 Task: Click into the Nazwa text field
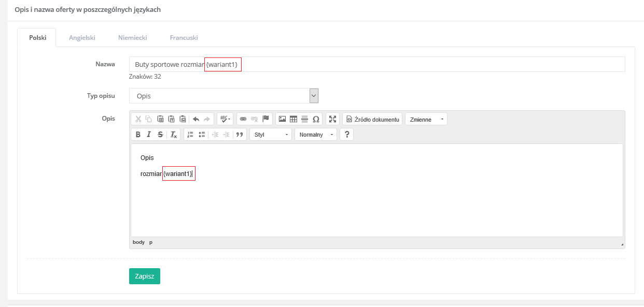(x=415, y=64)
